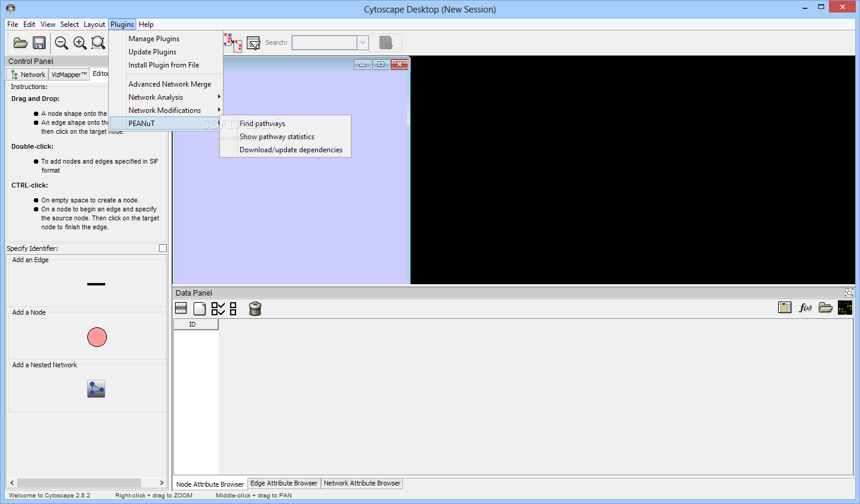Choose Download/update dependencies
Image resolution: width=860 pixels, height=504 pixels.
[x=286, y=150]
